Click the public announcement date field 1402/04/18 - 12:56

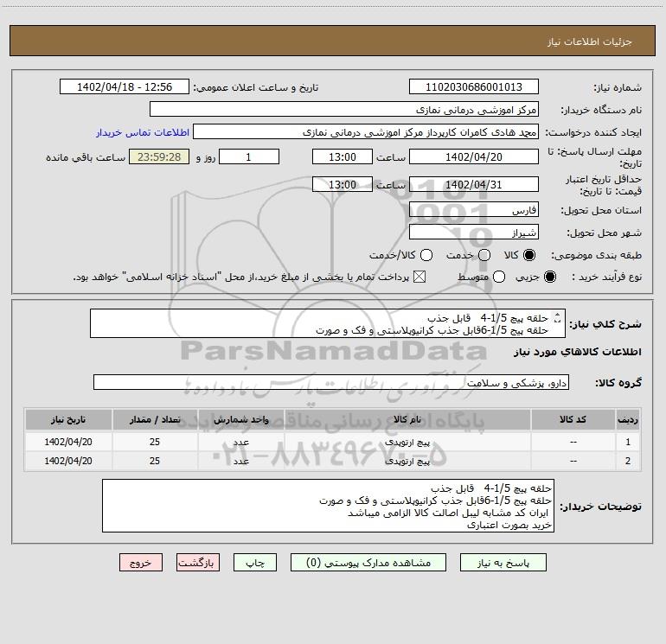tap(125, 86)
